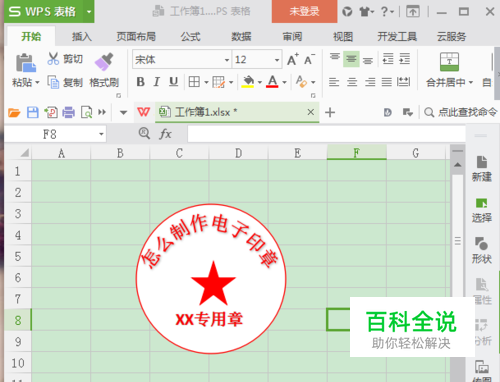Toggle middle vertical alignment
The width and height of the screenshot is (500, 382).
pyautogui.click(x=351, y=59)
